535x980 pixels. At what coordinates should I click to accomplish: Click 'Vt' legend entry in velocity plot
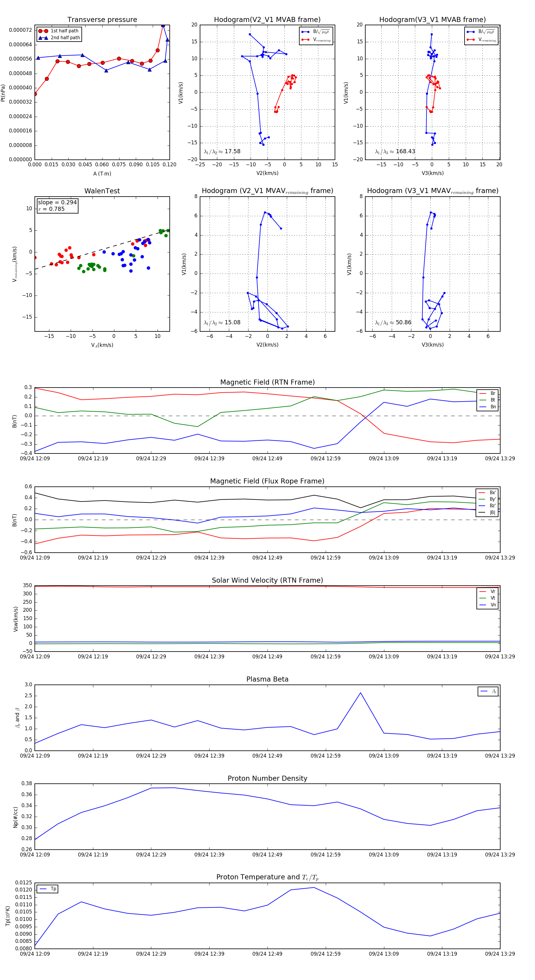(x=488, y=598)
